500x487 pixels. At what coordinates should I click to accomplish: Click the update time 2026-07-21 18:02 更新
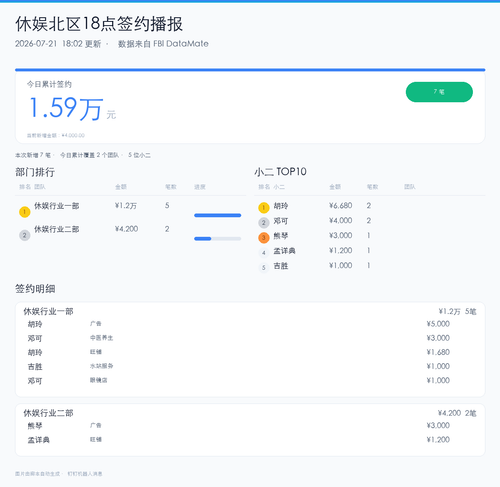tap(58, 44)
